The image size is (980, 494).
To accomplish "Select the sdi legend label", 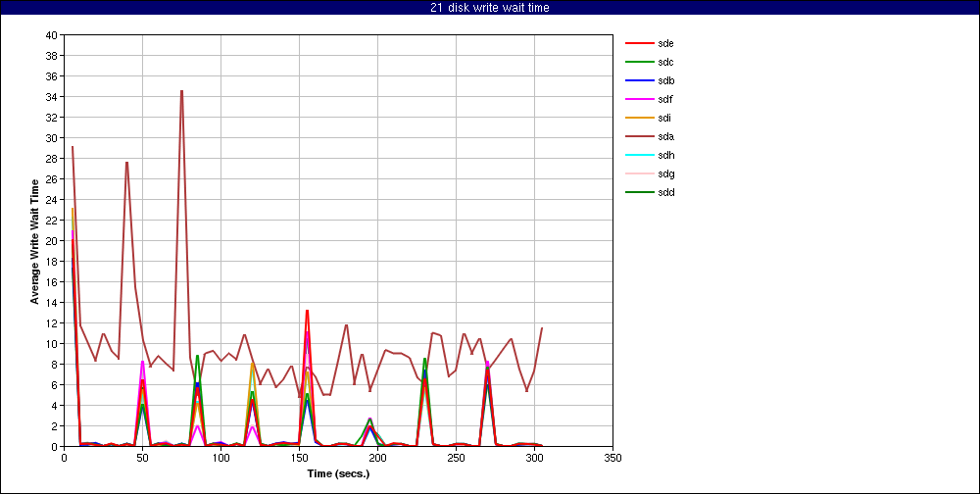I will click(x=664, y=119).
